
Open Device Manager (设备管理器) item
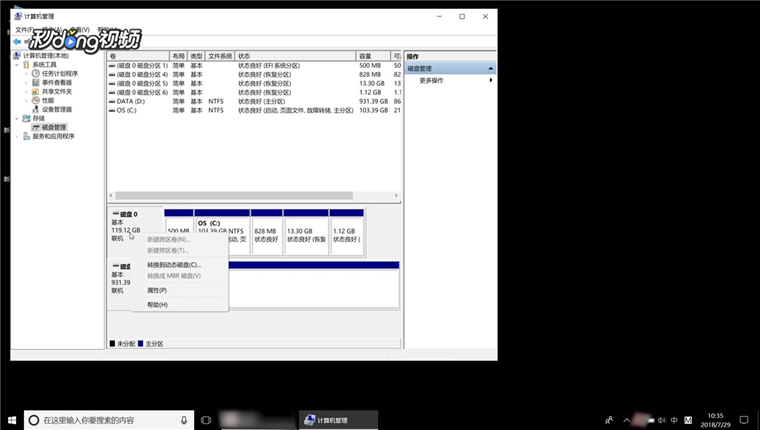56,110
